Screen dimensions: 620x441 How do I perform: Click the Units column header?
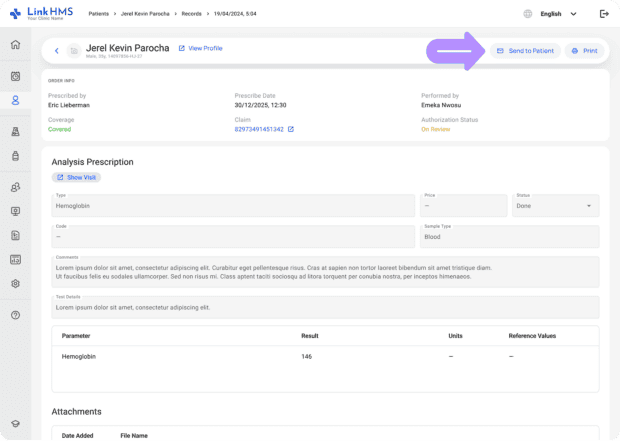(x=455, y=336)
